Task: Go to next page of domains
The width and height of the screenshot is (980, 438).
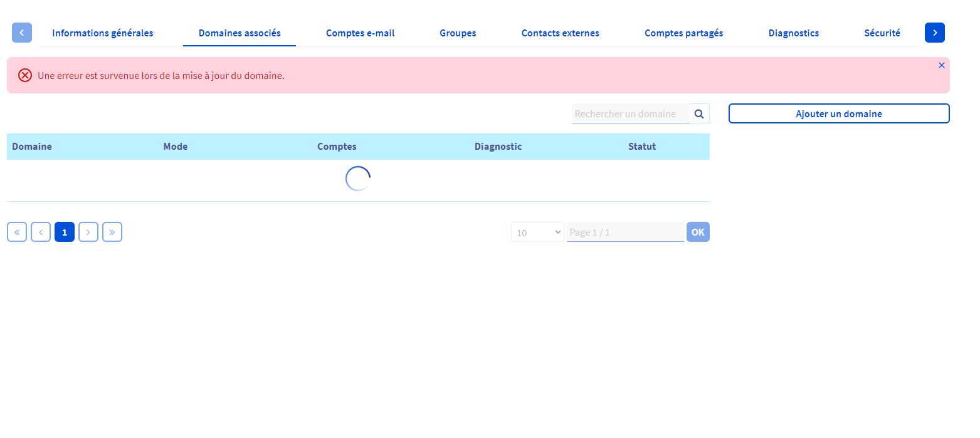Action: (x=88, y=232)
